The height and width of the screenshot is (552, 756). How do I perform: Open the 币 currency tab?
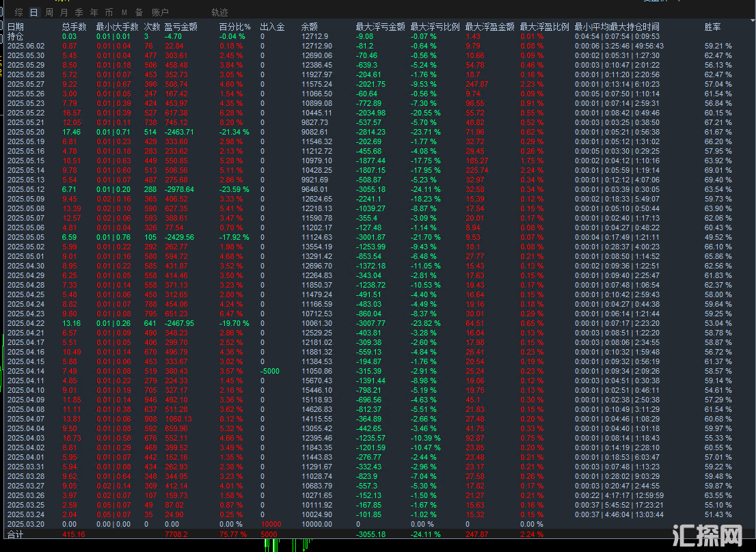pos(109,12)
